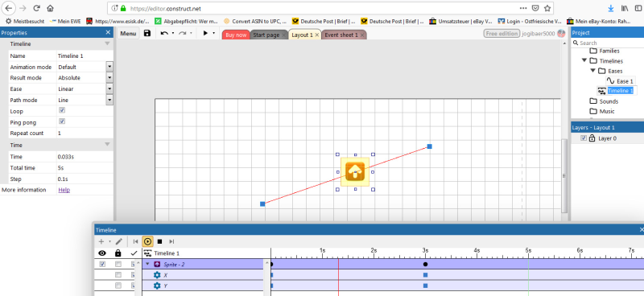Click the Families folder icon
644x296 pixels.
[x=593, y=51]
